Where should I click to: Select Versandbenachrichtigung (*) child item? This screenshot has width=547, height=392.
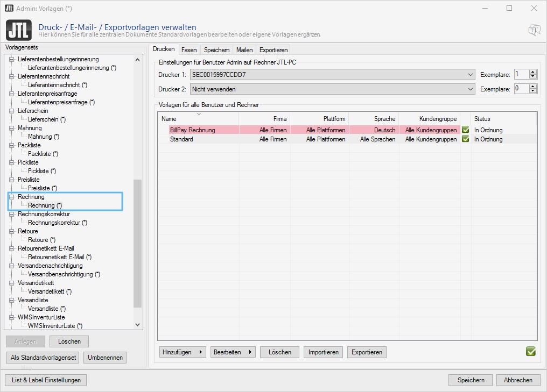(x=64, y=274)
